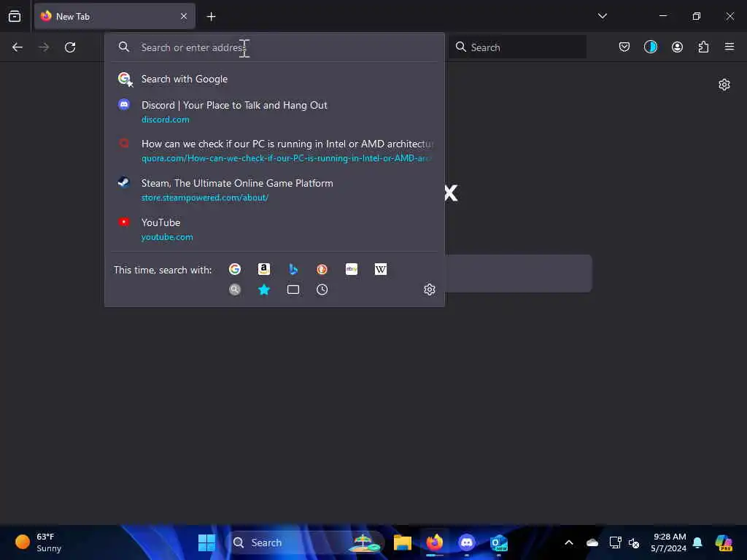Select the New Tab tab
The height and width of the screenshot is (560, 747).
tap(115, 16)
